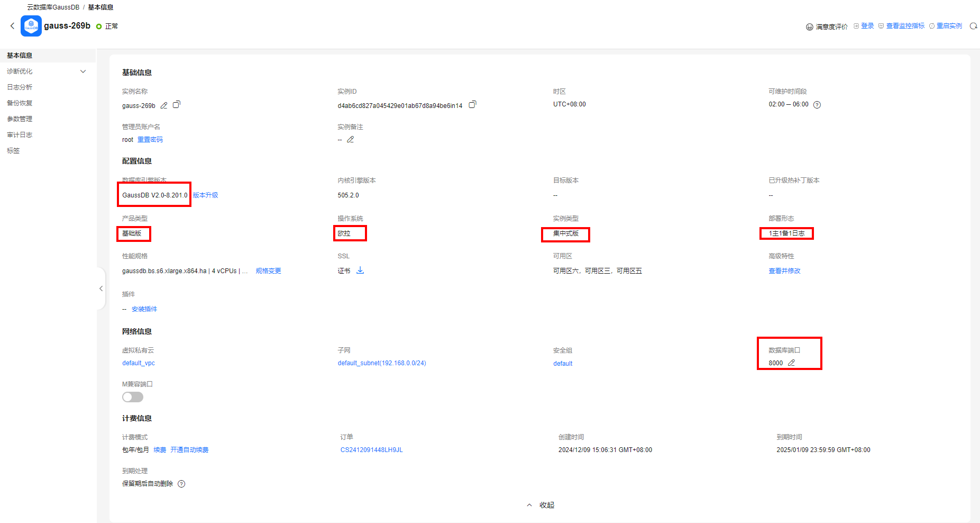Click the expiry time 2025/01/09 23:59:59
The width and height of the screenshot is (980, 523).
[x=823, y=450]
